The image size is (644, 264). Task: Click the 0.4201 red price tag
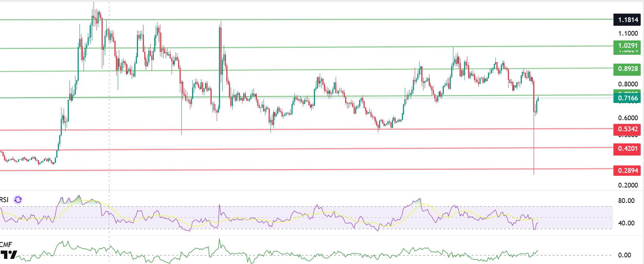tap(627, 149)
